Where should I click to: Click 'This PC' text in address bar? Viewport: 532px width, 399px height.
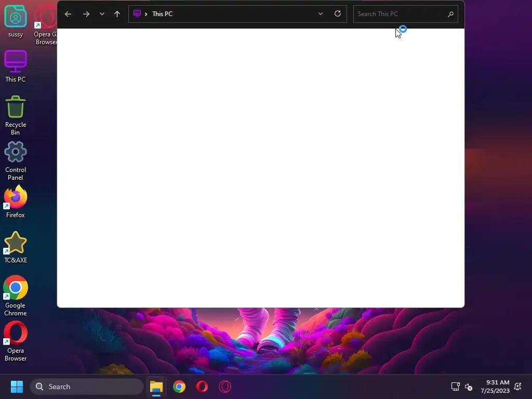tap(162, 14)
